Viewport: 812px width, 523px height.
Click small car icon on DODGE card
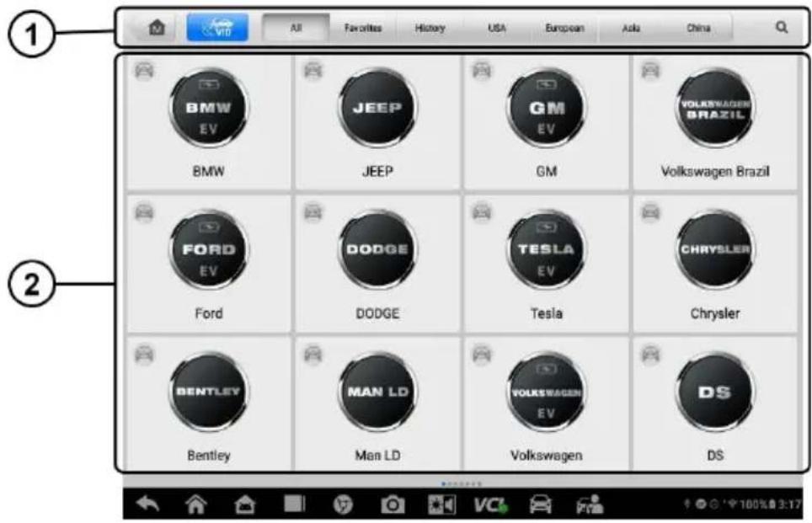click(313, 211)
